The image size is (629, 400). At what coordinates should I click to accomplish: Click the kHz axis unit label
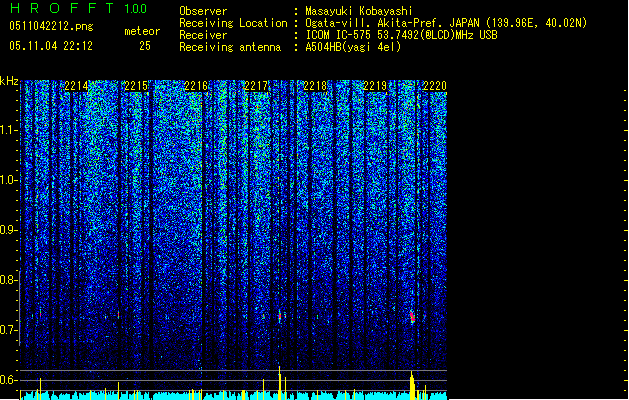point(9,81)
